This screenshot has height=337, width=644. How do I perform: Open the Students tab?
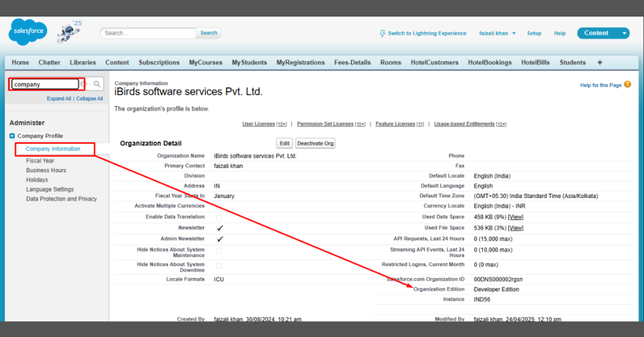click(572, 62)
